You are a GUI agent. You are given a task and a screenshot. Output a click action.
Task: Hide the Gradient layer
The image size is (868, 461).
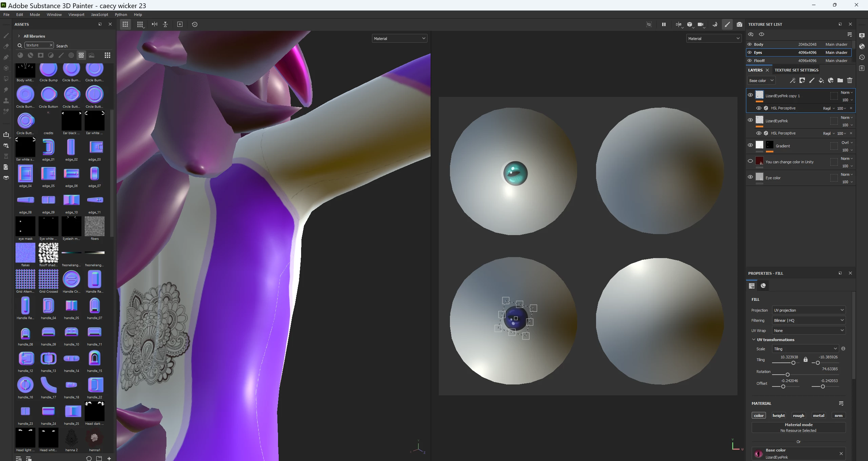[750, 145]
